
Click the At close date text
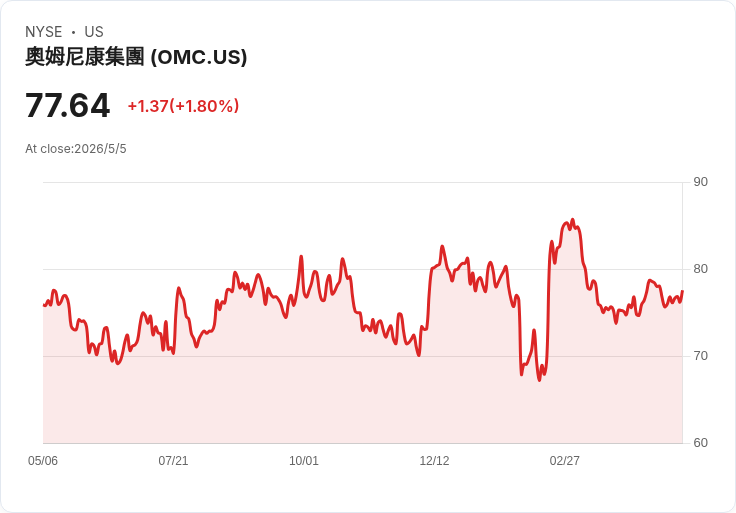coord(76,149)
